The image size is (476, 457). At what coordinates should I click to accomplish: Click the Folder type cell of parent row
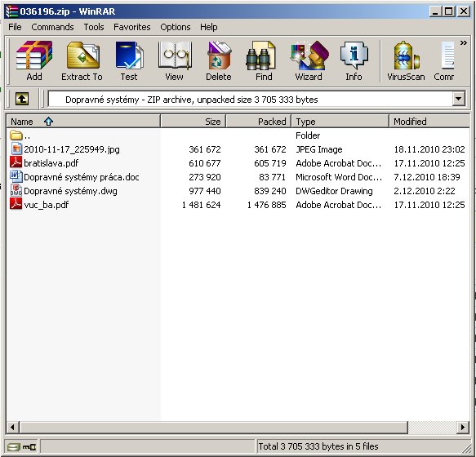pos(308,135)
